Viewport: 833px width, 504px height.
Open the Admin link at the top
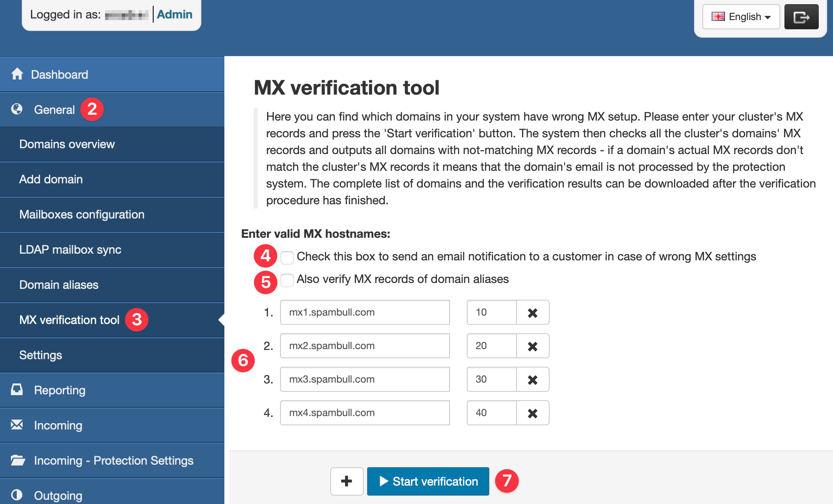click(175, 14)
